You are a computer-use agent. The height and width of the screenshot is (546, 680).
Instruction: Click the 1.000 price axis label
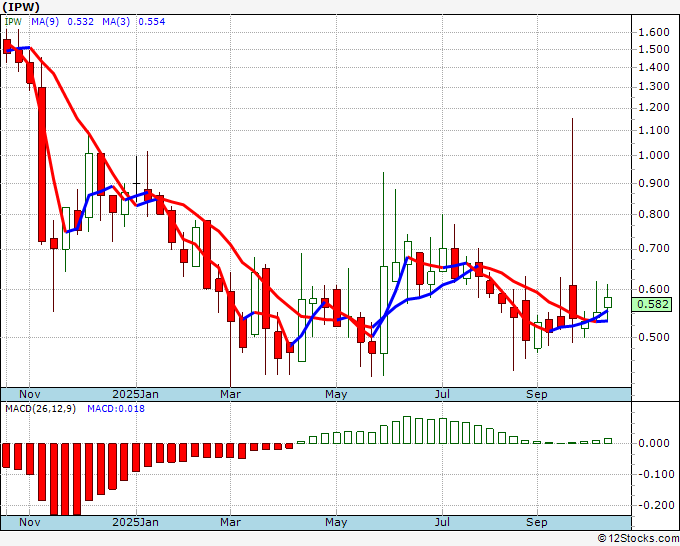654,155
